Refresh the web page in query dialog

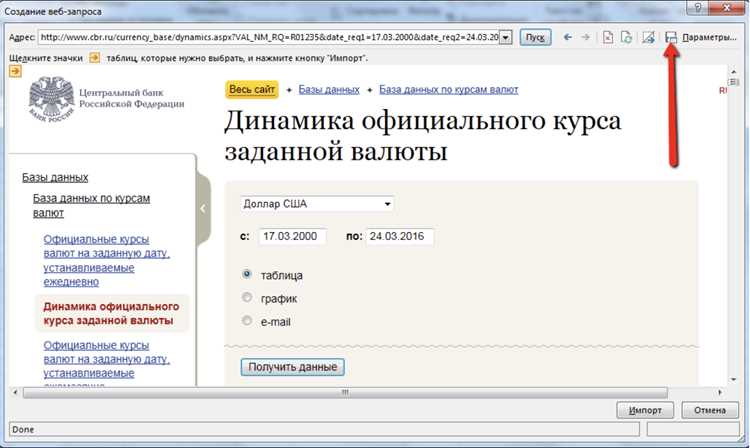click(627, 37)
